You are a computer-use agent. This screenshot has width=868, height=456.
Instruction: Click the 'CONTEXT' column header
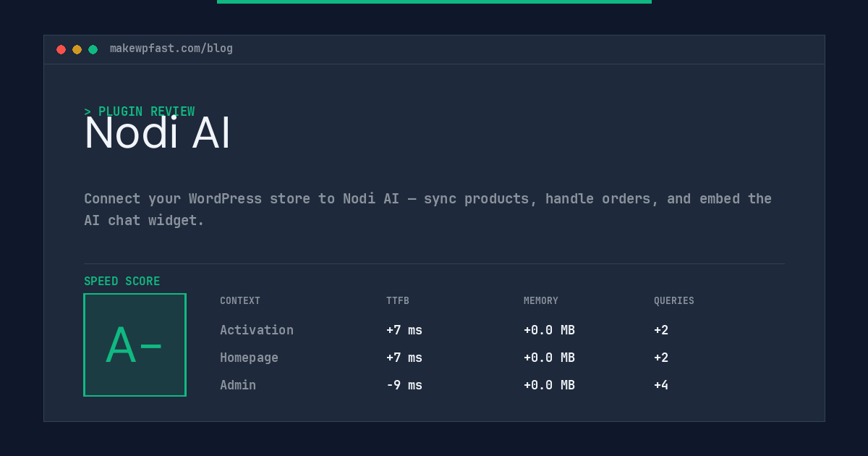(240, 301)
